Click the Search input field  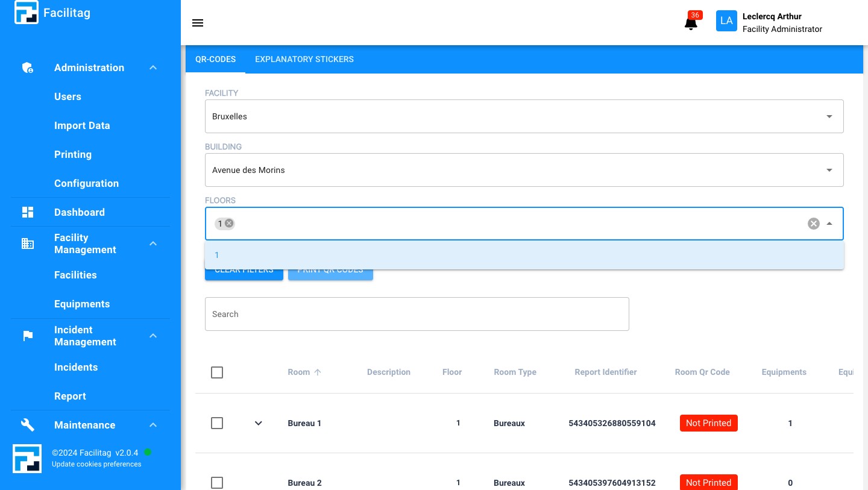pyautogui.click(x=417, y=314)
